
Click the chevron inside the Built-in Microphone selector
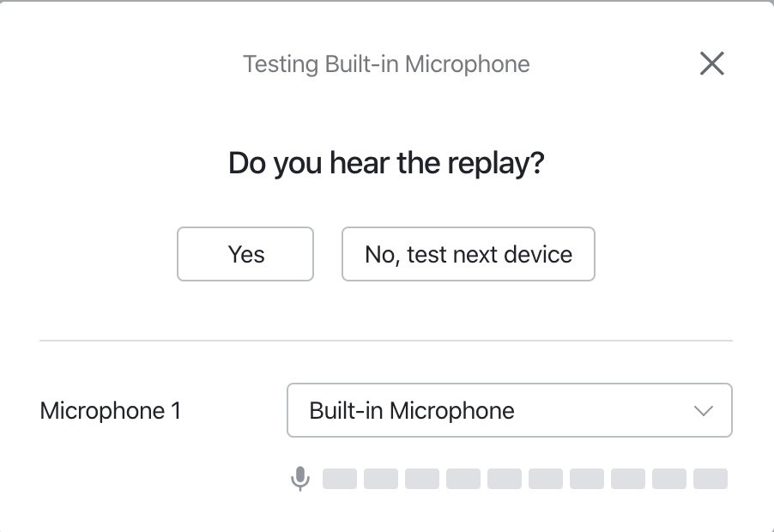click(x=702, y=410)
